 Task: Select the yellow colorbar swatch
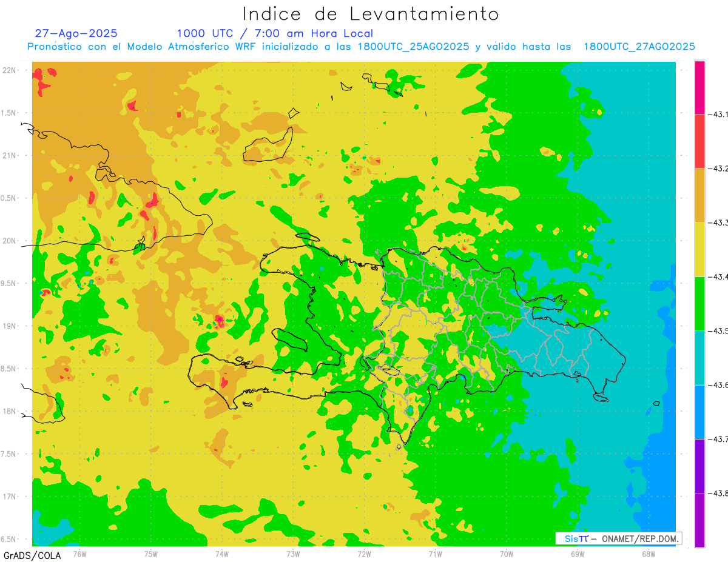coord(699,249)
